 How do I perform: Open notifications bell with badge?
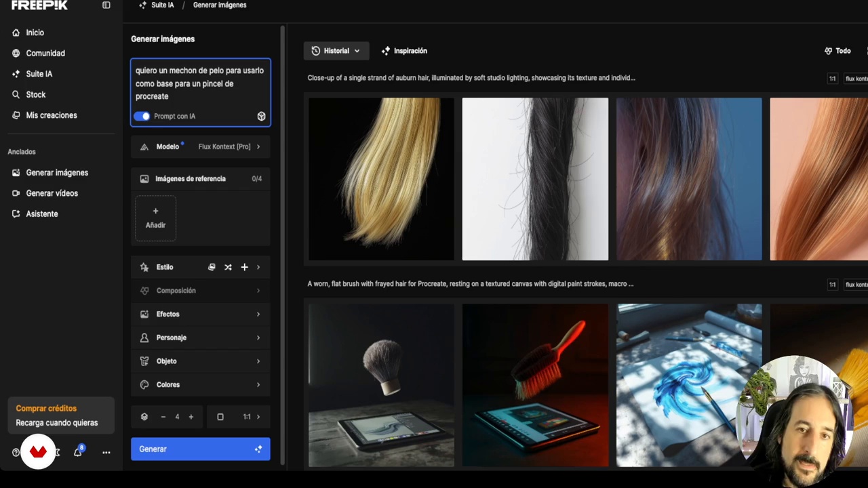click(x=78, y=452)
